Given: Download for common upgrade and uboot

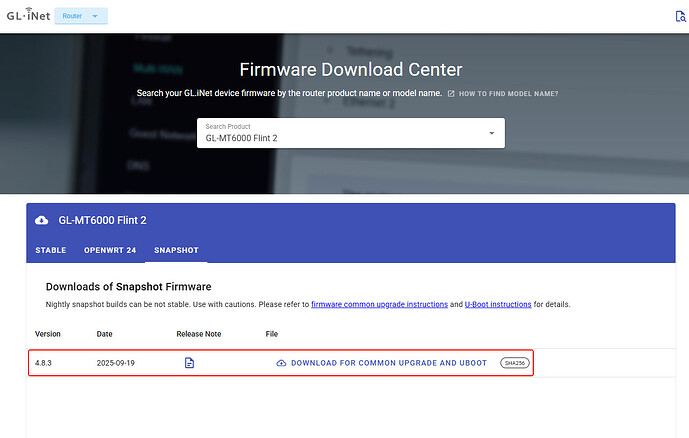Looking at the screenshot, I should [x=390, y=363].
